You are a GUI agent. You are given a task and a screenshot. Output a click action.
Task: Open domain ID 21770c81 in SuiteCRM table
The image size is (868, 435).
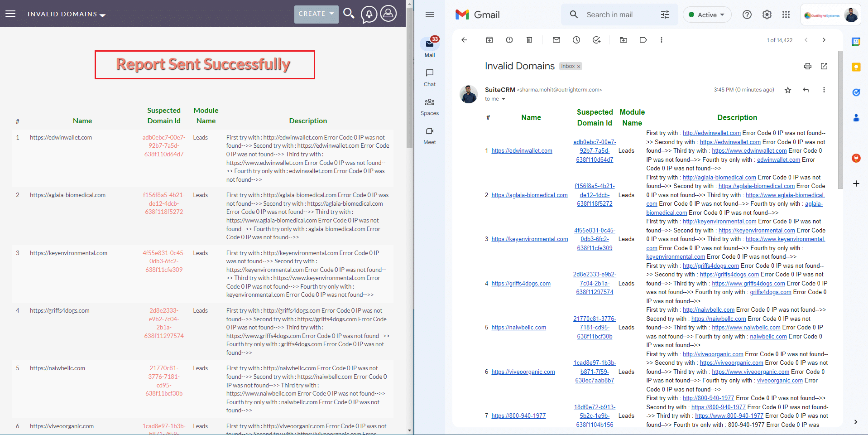(164, 381)
